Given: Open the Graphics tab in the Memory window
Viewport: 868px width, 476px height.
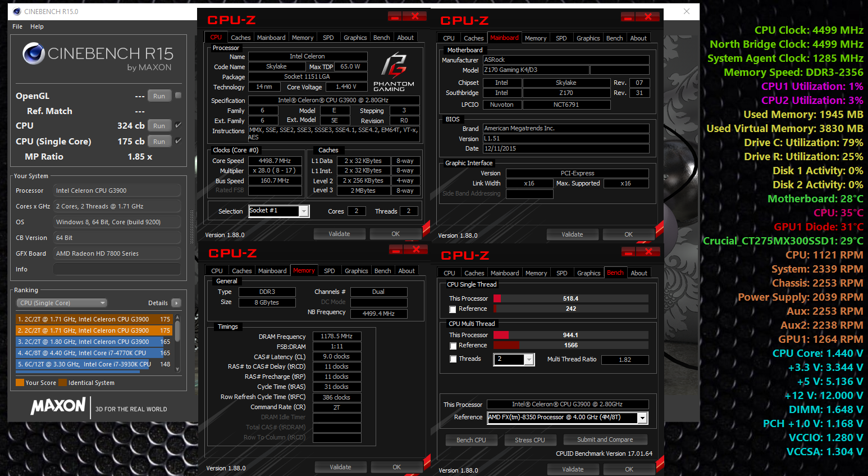Looking at the screenshot, I should (357, 271).
